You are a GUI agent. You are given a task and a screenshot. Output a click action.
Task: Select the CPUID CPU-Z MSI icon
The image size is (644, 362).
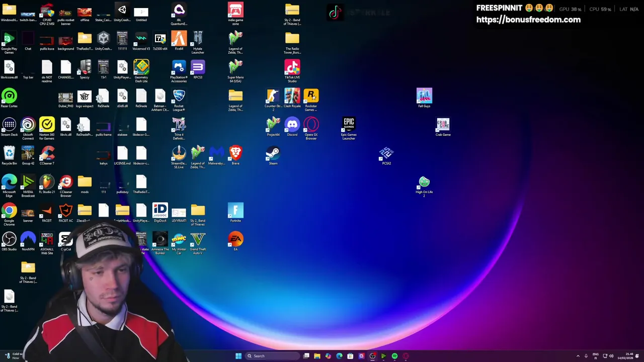(47, 14)
